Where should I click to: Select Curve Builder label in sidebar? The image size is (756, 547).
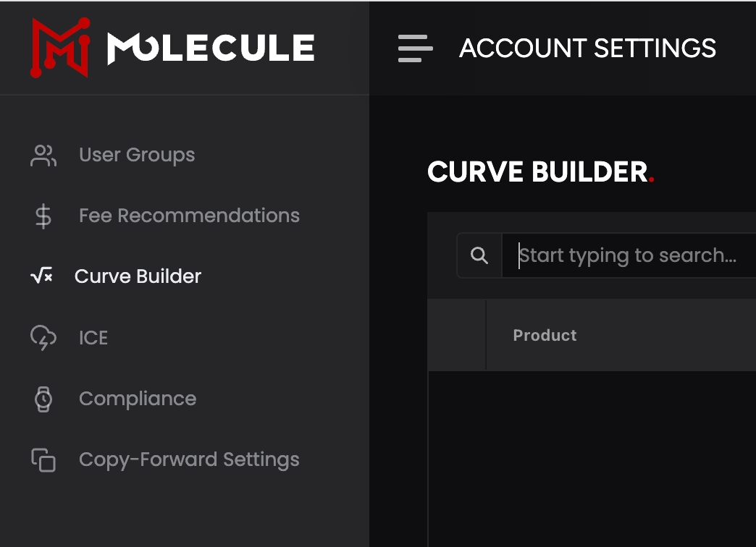pyautogui.click(x=138, y=276)
